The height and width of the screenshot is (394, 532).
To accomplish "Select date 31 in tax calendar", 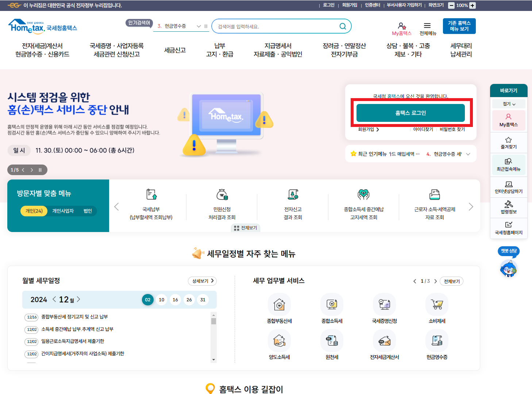I will click(x=203, y=300).
